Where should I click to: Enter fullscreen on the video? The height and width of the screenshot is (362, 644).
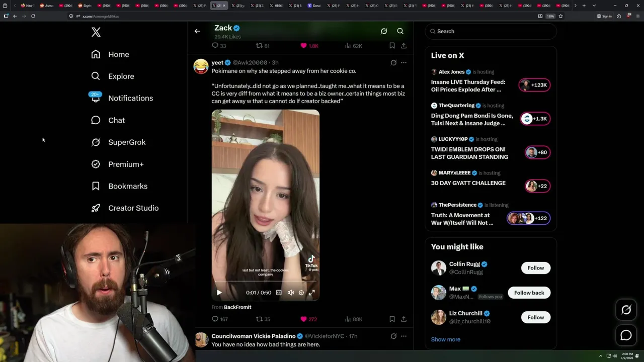[x=312, y=293]
